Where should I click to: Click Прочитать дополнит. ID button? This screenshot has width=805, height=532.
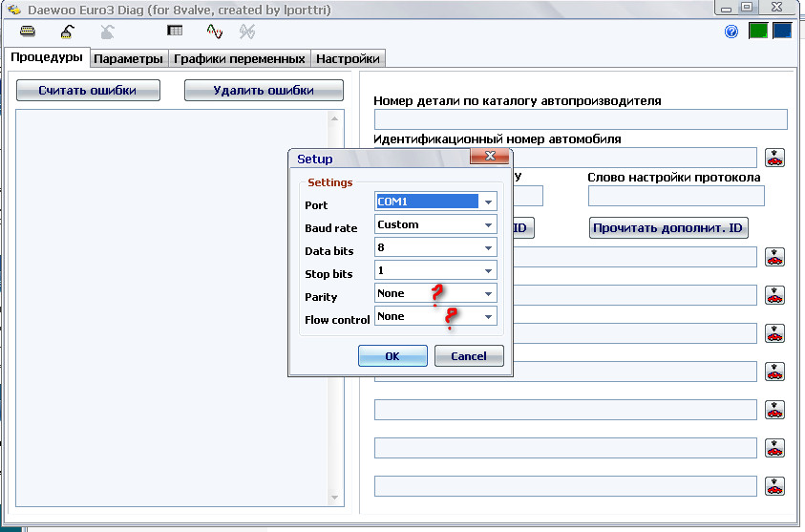pyautogui.click(x=667, y=228)
